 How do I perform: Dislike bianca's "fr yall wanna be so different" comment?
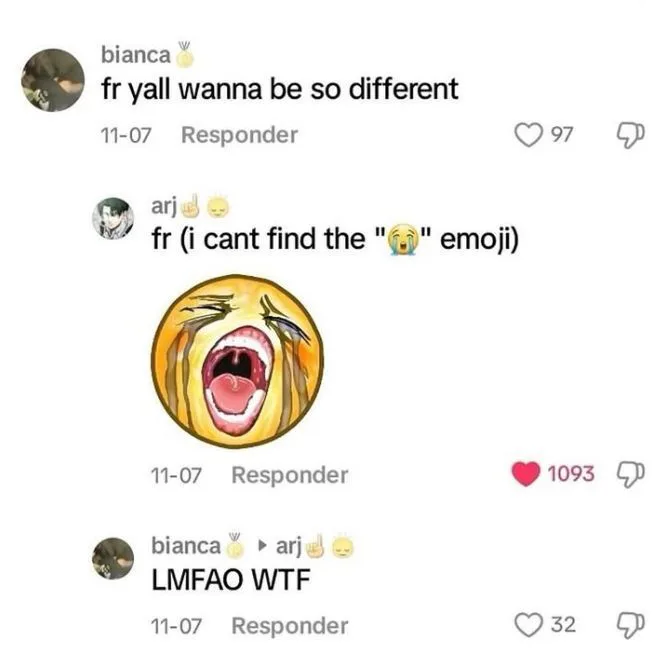point(631,135)
